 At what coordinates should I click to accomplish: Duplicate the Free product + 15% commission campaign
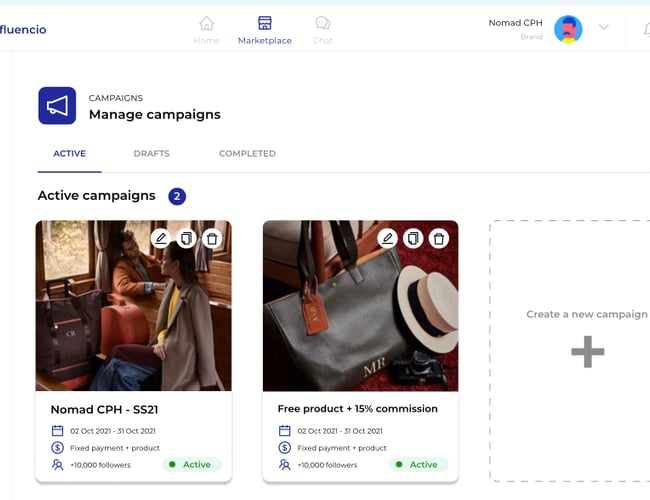(413, 238)
